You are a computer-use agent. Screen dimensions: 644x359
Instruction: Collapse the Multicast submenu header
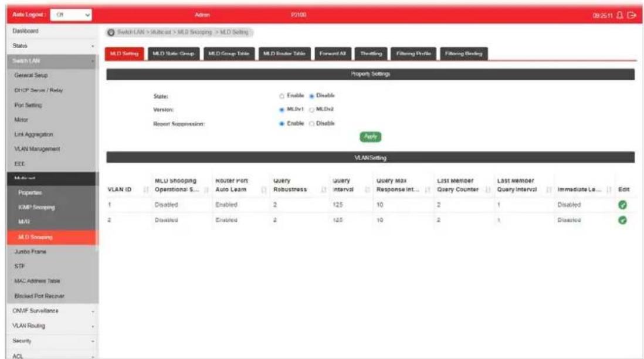(52, 178)
